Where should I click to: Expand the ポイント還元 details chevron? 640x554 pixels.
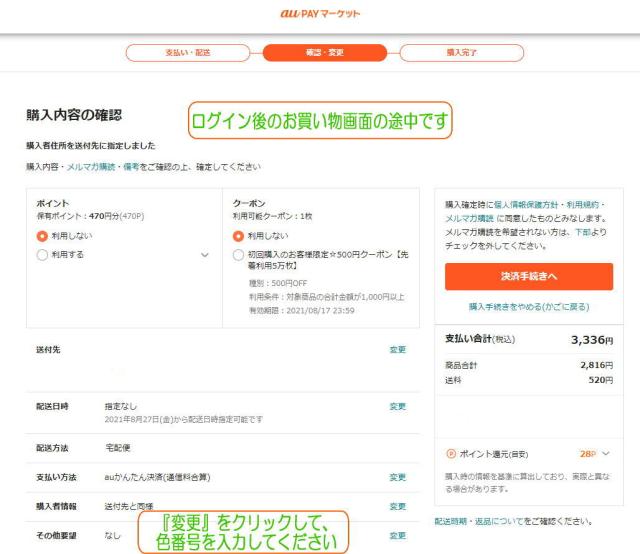606,454
